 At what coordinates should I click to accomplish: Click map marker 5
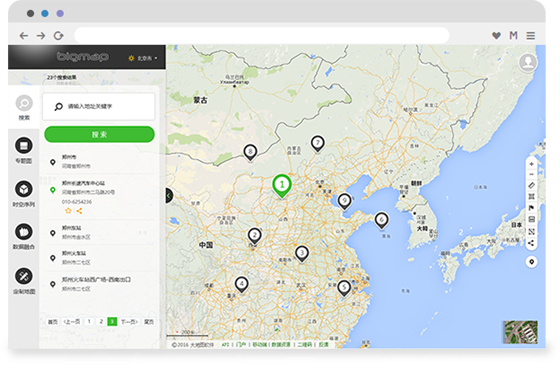click(344, 288)
